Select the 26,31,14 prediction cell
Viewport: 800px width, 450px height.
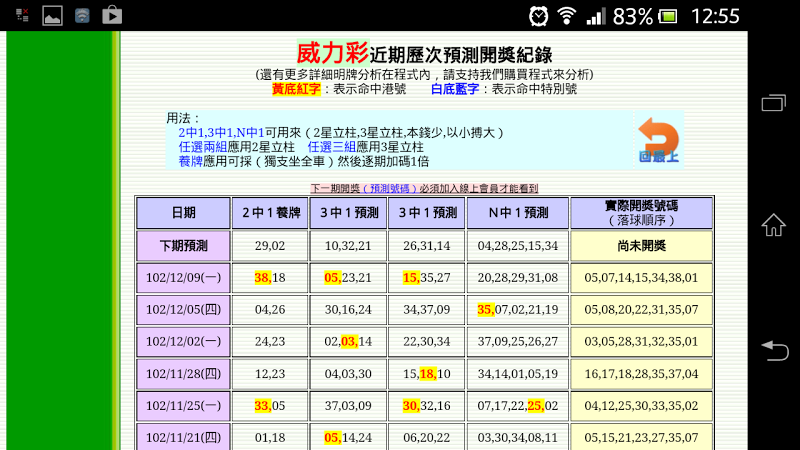[x=427, y=246]
